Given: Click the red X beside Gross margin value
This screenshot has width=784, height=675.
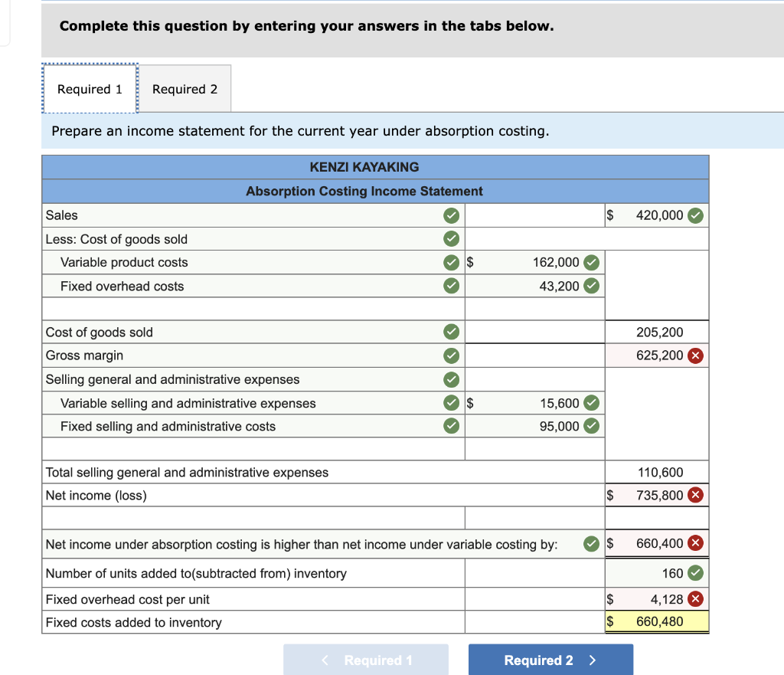Looking at the screenshot, I should point(695,355).
